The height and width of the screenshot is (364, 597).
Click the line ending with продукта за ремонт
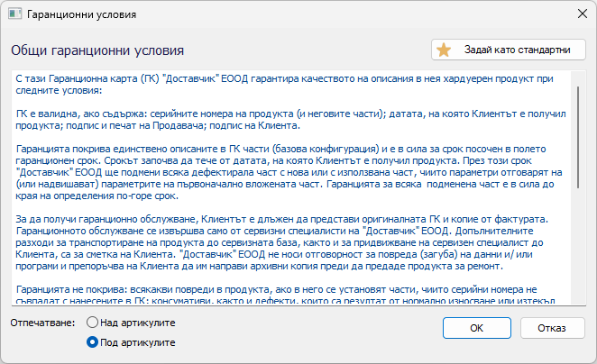pyautogui.click(x=260, y=266)
